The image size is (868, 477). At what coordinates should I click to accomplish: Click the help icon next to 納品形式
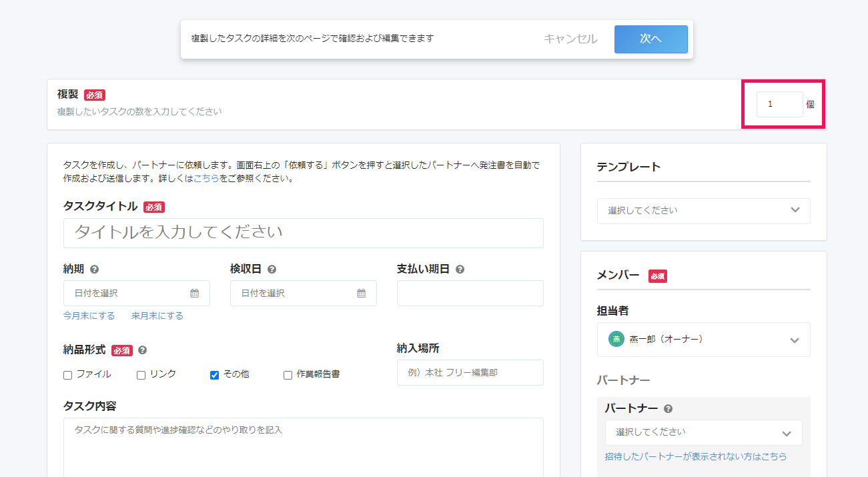[142, 350]
